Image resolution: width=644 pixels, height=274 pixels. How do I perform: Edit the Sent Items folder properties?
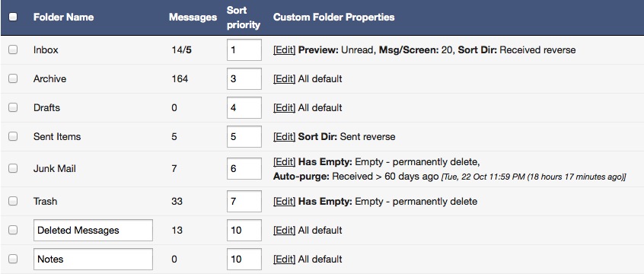coord(284,137)
